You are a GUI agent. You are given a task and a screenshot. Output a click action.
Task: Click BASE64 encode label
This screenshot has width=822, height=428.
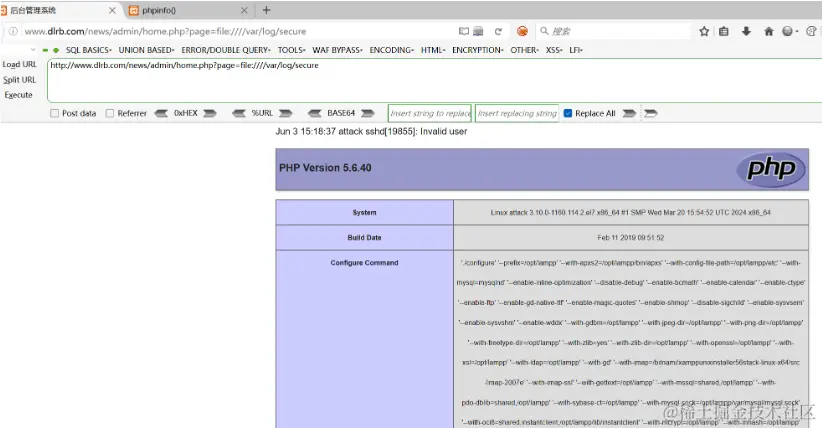[341, 113]
